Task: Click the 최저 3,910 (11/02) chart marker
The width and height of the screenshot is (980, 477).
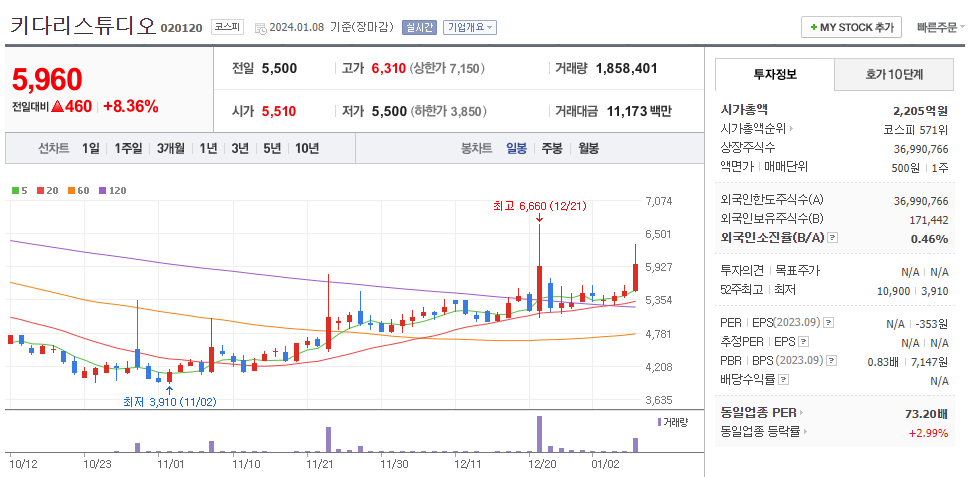Action: click(x=169, y=401)
